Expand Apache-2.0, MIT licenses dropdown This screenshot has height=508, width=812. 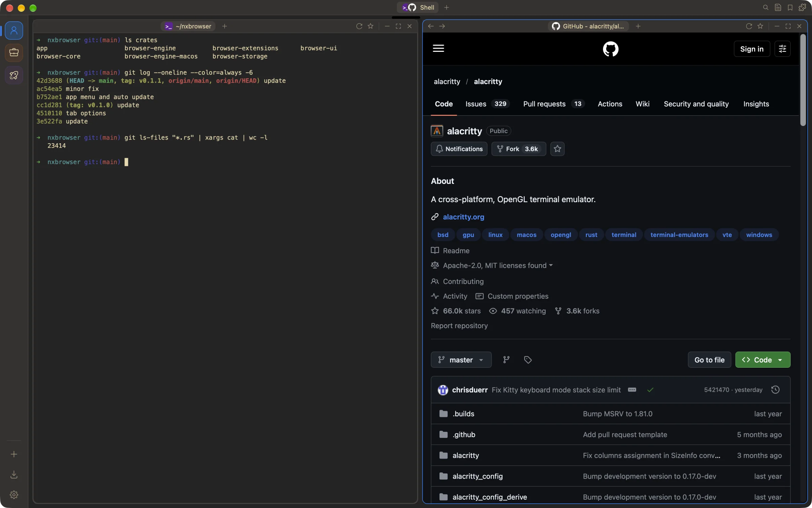[498, 266]
